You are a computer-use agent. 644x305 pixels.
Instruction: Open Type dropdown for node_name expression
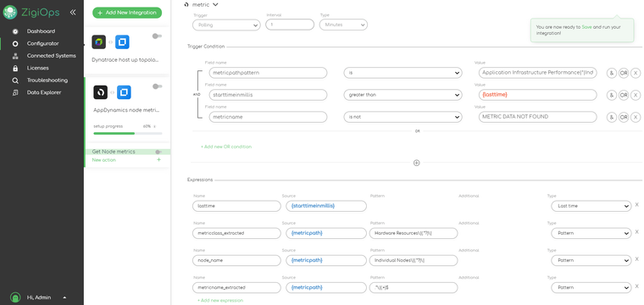coord(591,260)
